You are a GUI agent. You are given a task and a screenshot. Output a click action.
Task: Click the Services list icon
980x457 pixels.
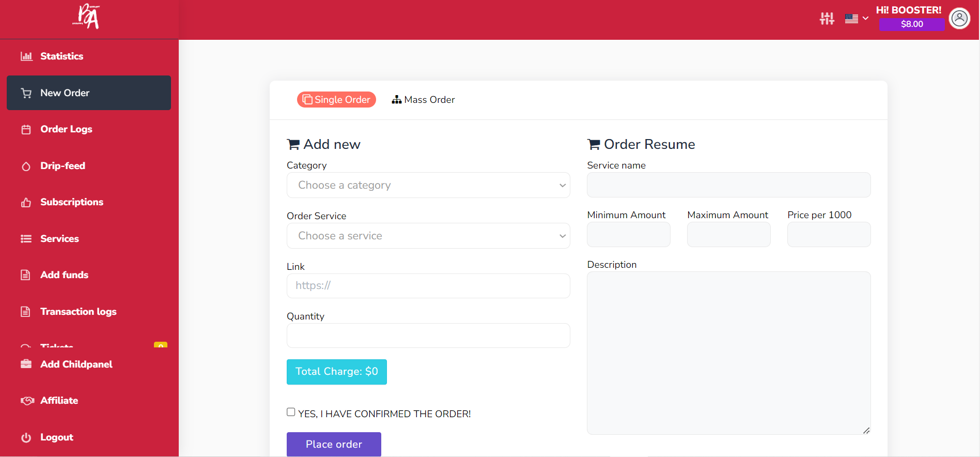pos(26,239)
